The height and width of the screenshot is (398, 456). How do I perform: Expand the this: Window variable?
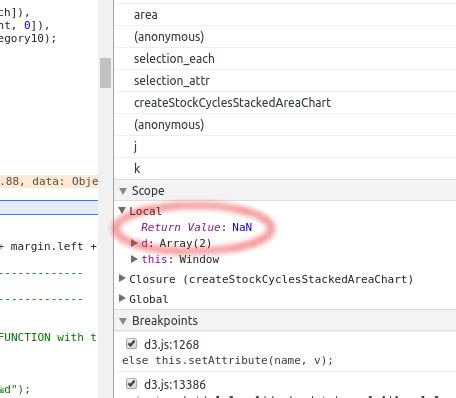tap(134, 259)
